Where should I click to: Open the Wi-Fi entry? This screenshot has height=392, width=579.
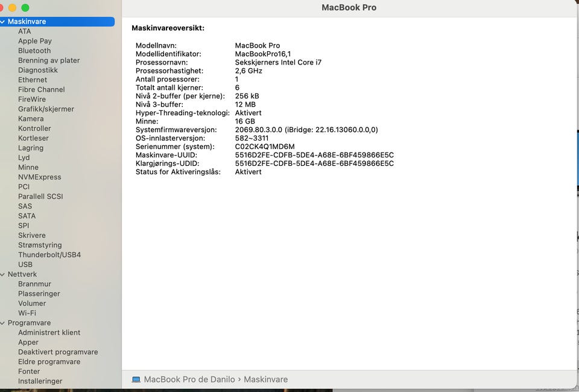pos(27,313)
